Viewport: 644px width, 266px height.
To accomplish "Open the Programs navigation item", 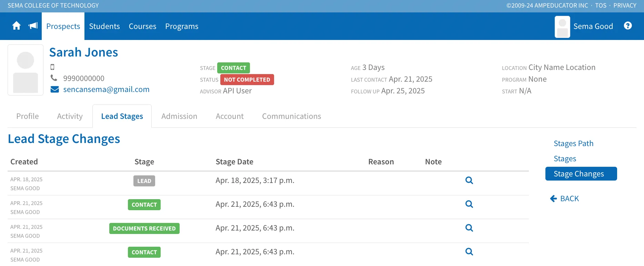I will [182, 26].
